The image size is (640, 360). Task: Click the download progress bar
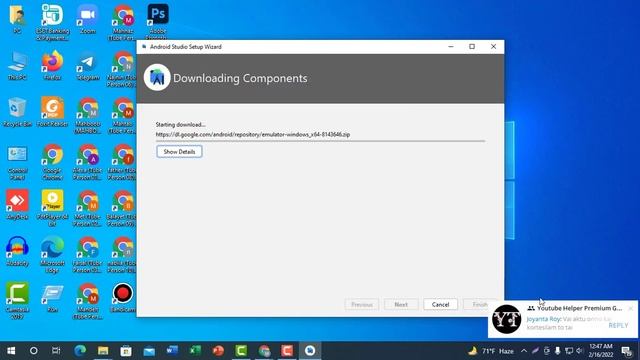tap(320, 141)
